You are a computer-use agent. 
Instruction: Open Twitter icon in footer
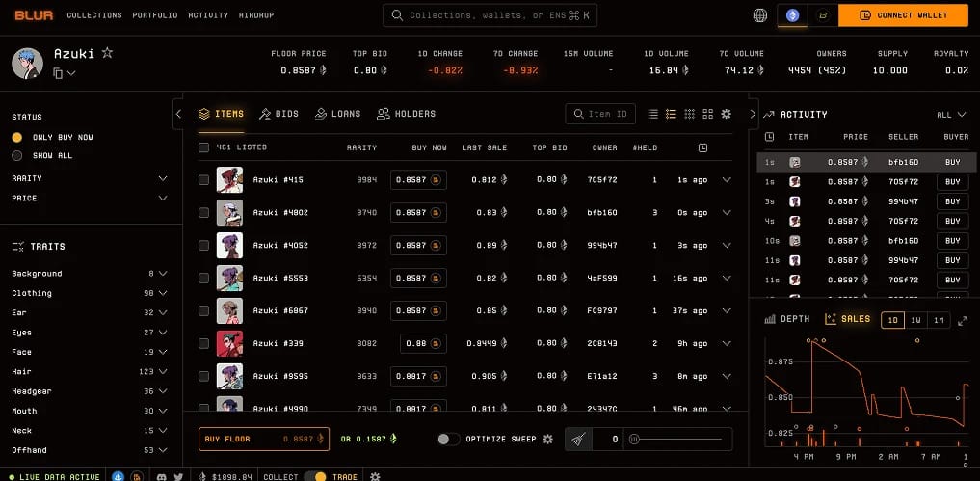(178, 476)
